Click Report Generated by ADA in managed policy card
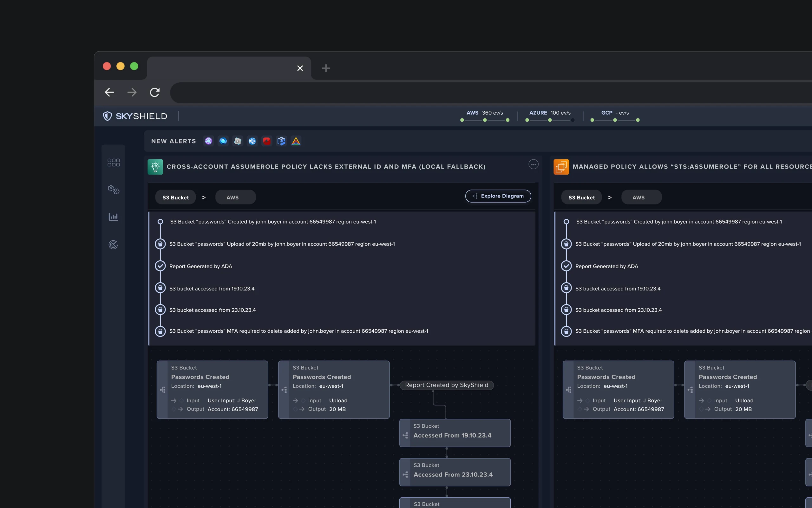 (607, 266)
